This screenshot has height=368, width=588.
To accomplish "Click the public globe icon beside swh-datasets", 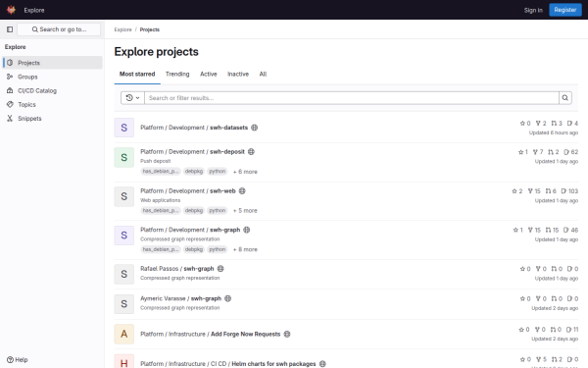I will pyautogui.click(x=254, y=128).
